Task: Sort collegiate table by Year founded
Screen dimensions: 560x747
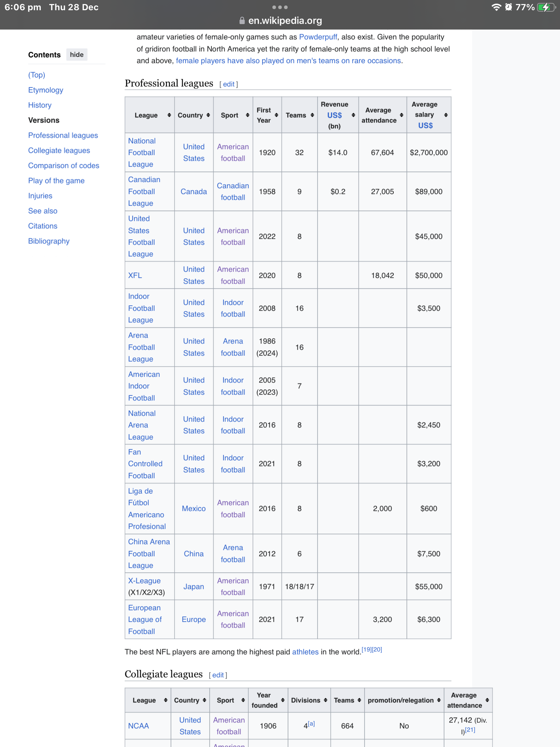Action: pyautogui.click(x=283, y=700)
